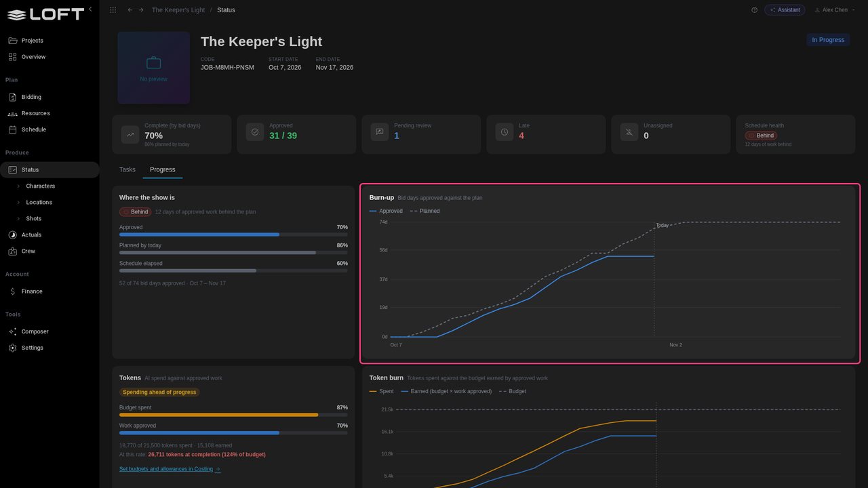
Task: Open Bidding document icon in sidebar
Action: click(13, 97)
